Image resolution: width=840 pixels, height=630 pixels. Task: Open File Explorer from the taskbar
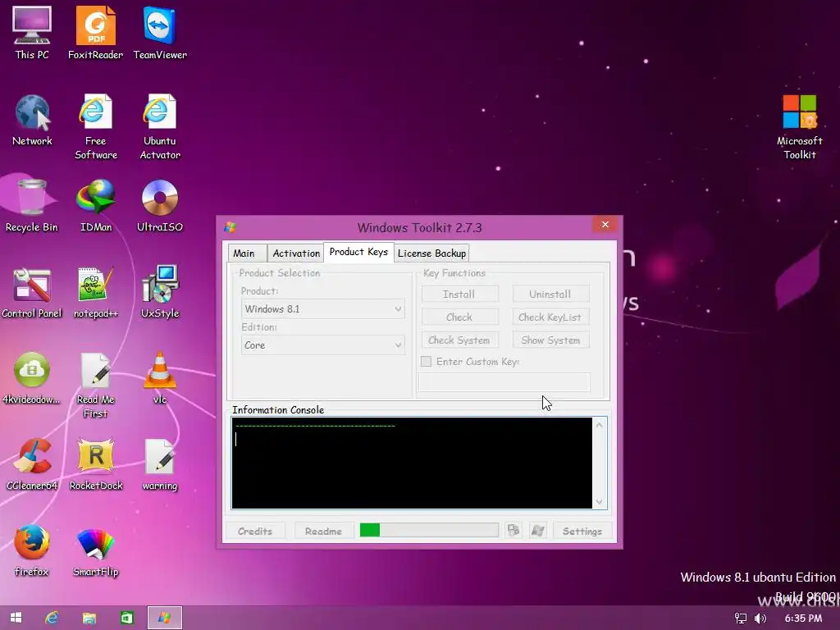pos(89,618)
